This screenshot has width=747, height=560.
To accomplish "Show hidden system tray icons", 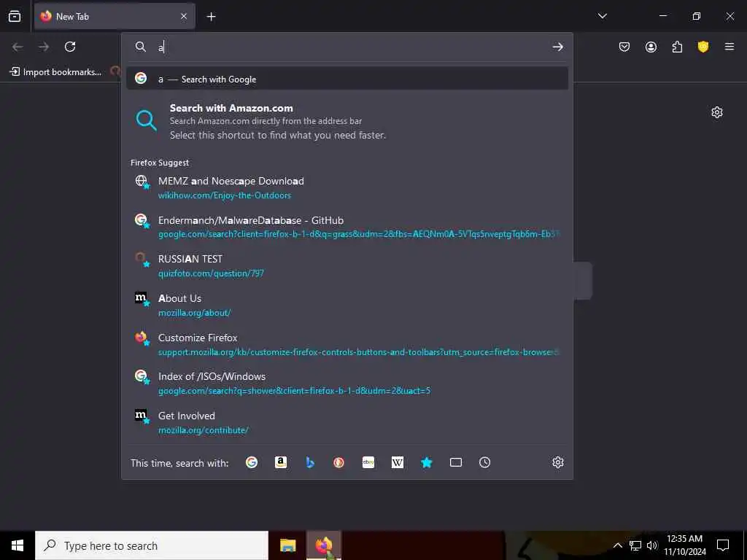I will point(617,545).
